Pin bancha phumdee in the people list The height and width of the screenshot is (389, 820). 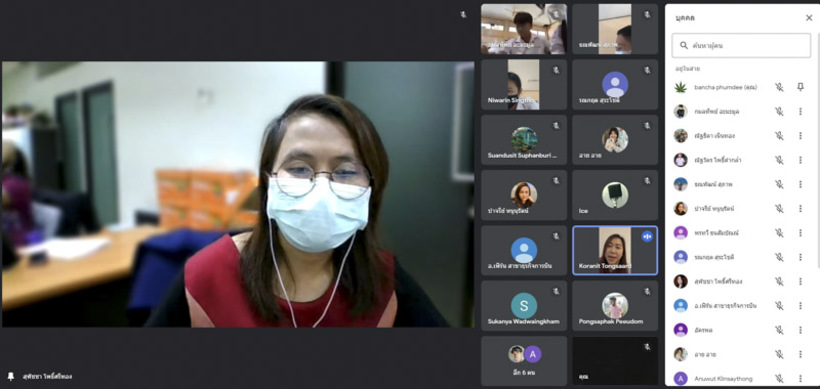(800, 87)
